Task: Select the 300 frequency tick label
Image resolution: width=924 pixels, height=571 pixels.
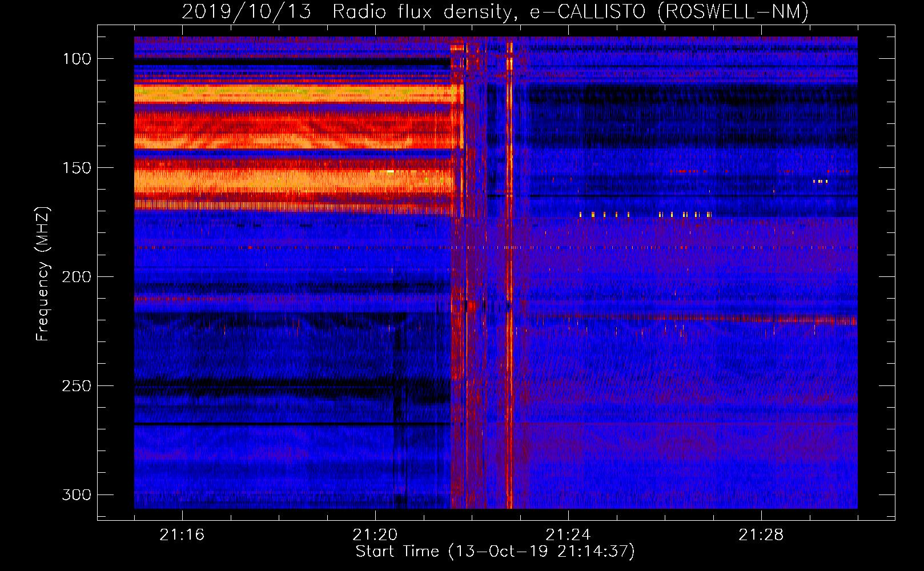Action: click(x=77, y=494)
